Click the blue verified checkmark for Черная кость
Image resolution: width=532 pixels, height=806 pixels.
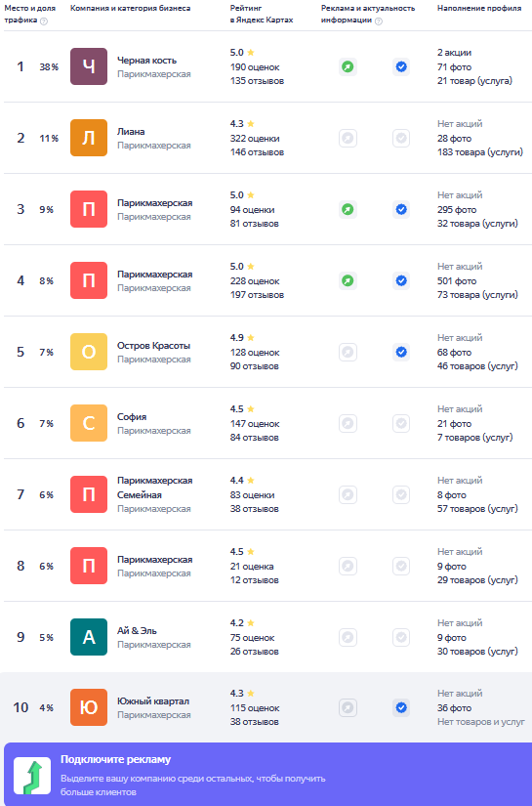coord(401,66)
